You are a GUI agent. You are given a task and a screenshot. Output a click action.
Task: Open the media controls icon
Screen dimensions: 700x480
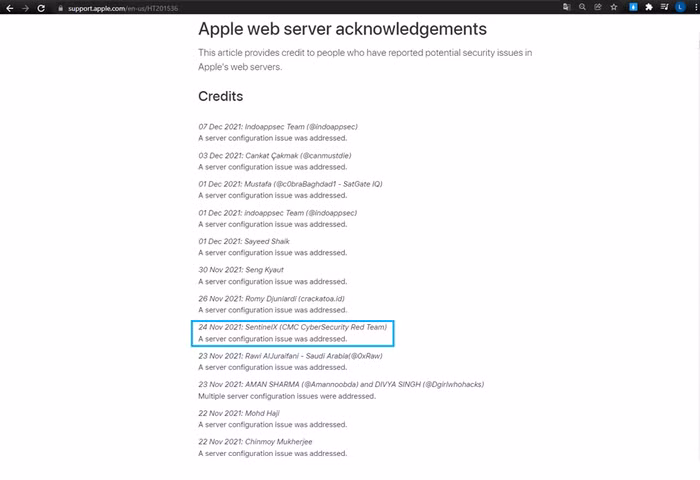pos(664,7)
